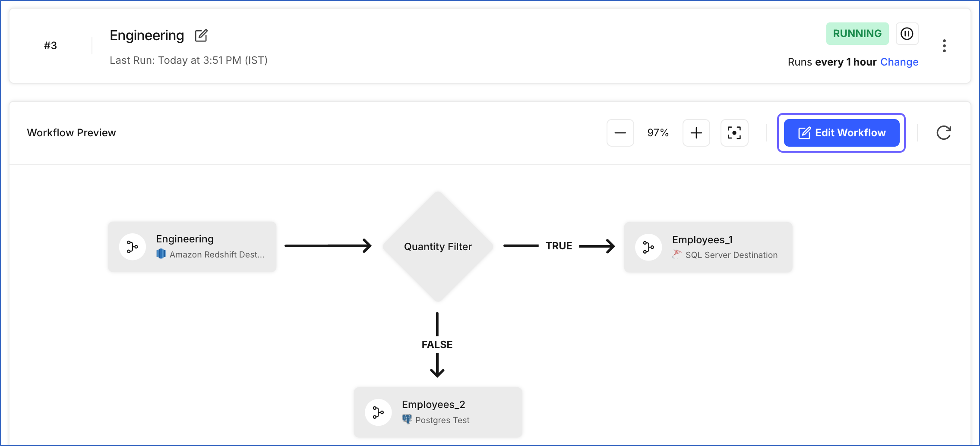The height and width of the screenshot is (446, 980).
Task: Click the pencil edit icon beside Engineering title
Action: (x=201, y=35)
